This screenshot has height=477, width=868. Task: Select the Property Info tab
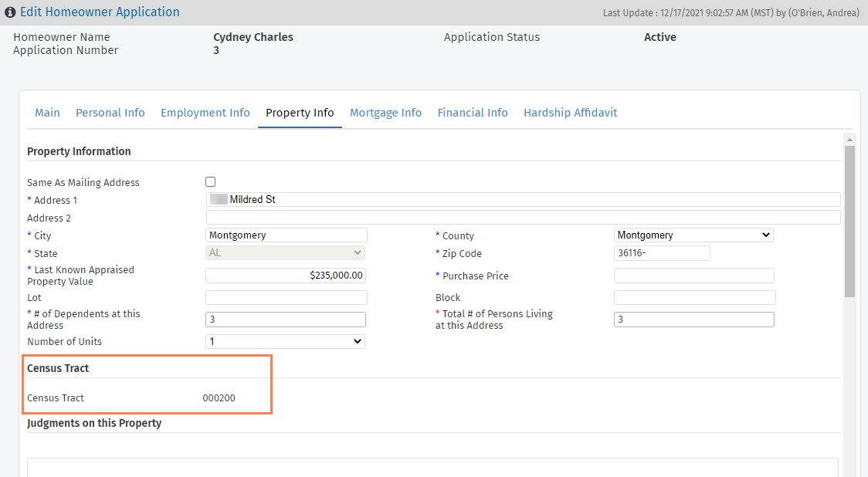pos(300,113)
